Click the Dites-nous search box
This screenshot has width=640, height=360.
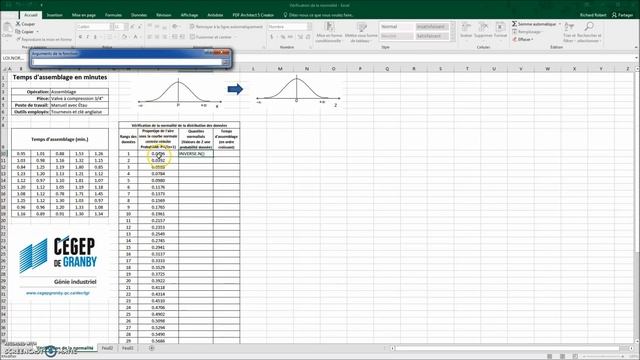319,15
